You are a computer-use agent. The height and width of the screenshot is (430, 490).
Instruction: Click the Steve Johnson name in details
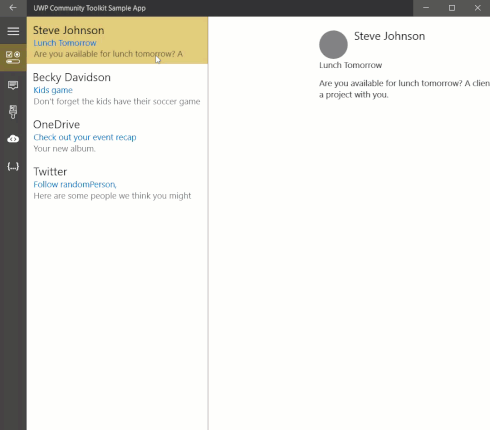[x=389, y=36]
